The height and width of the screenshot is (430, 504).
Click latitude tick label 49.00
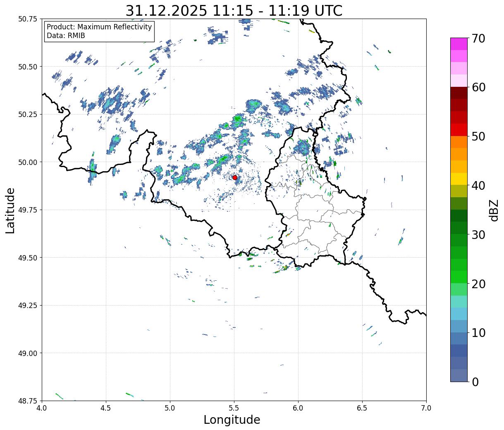[28, 353]
